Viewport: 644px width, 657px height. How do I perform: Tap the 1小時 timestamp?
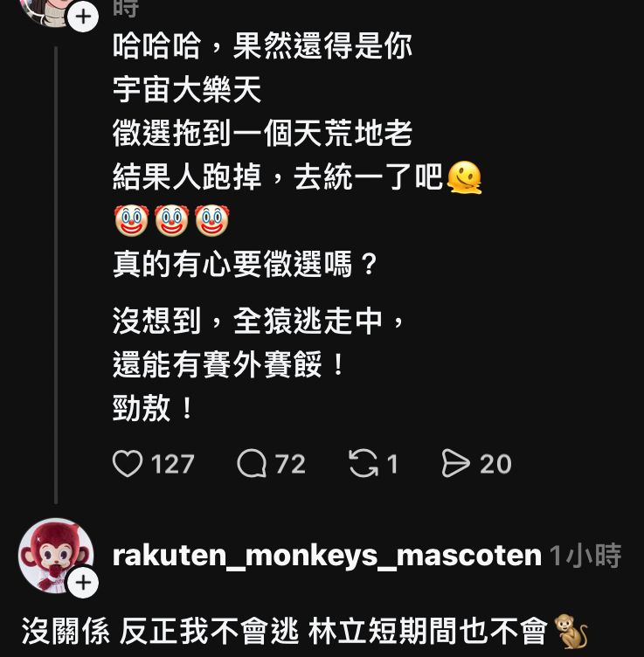point(585,556)
